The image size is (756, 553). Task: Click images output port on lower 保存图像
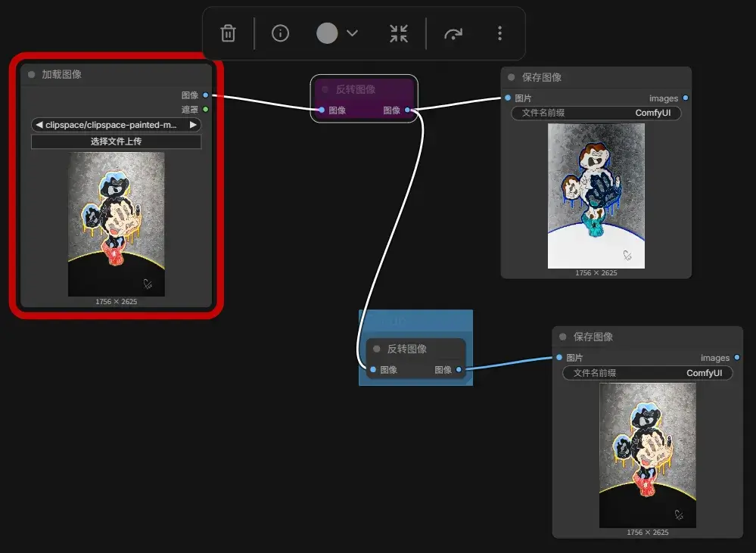click(737, 357)
